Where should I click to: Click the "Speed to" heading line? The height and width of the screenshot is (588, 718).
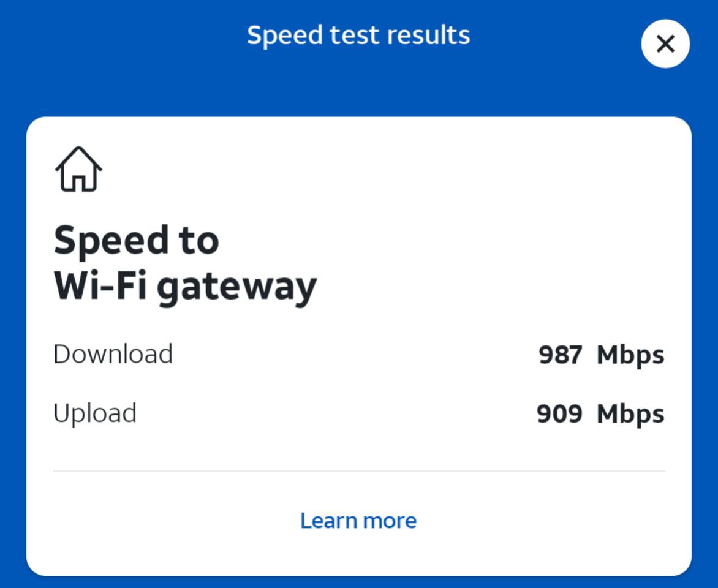(x=136, y=241)
